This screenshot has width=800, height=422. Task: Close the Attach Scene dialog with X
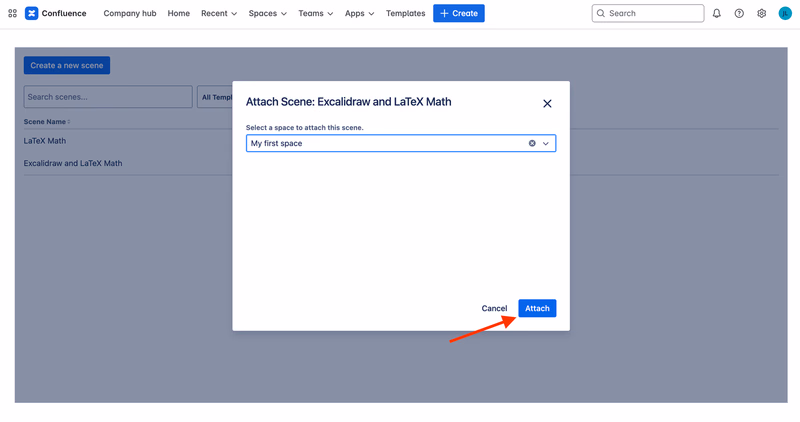[547, 104]
